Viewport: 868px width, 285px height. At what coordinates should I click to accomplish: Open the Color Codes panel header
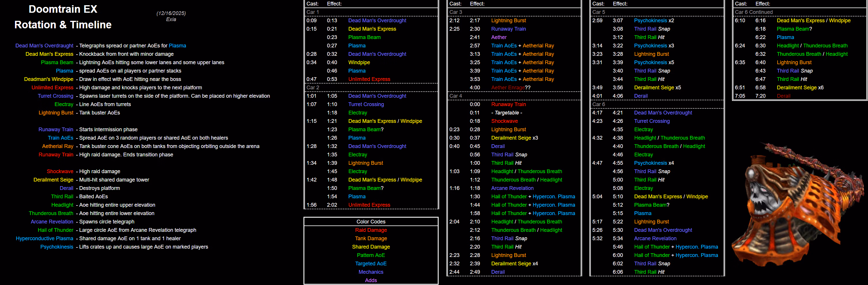[371, 222]
